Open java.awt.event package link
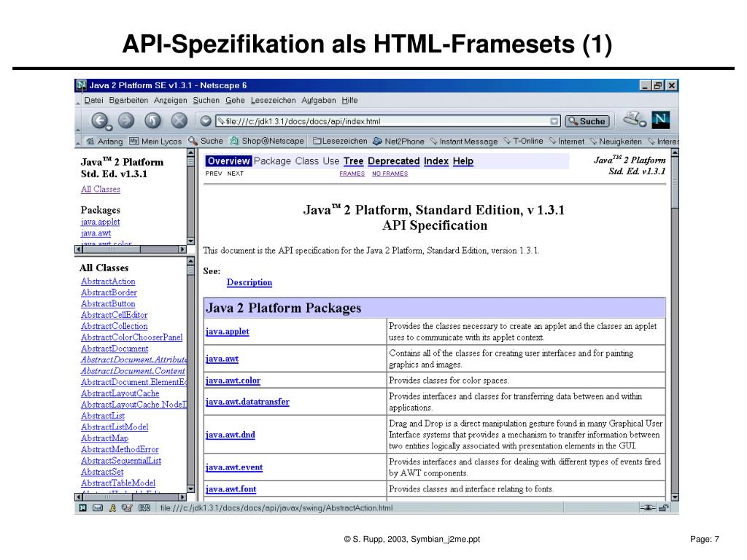The image size is (747, 560). point(234,467)
